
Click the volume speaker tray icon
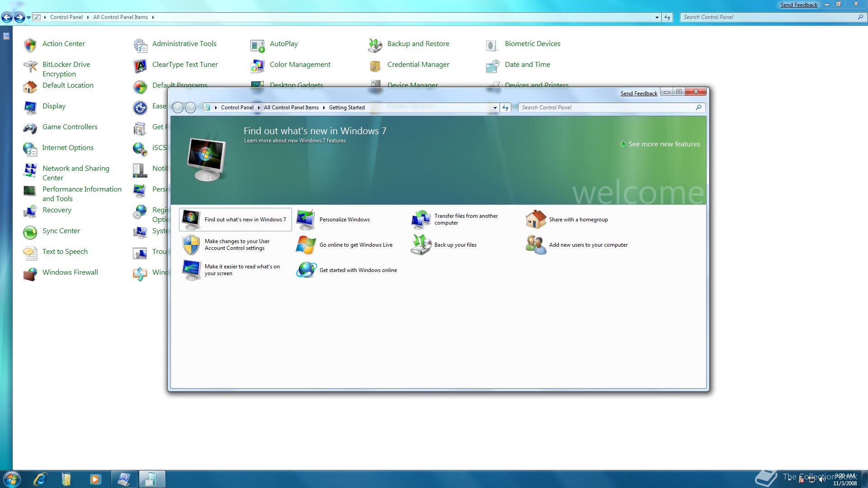click(x=822, y=480)
